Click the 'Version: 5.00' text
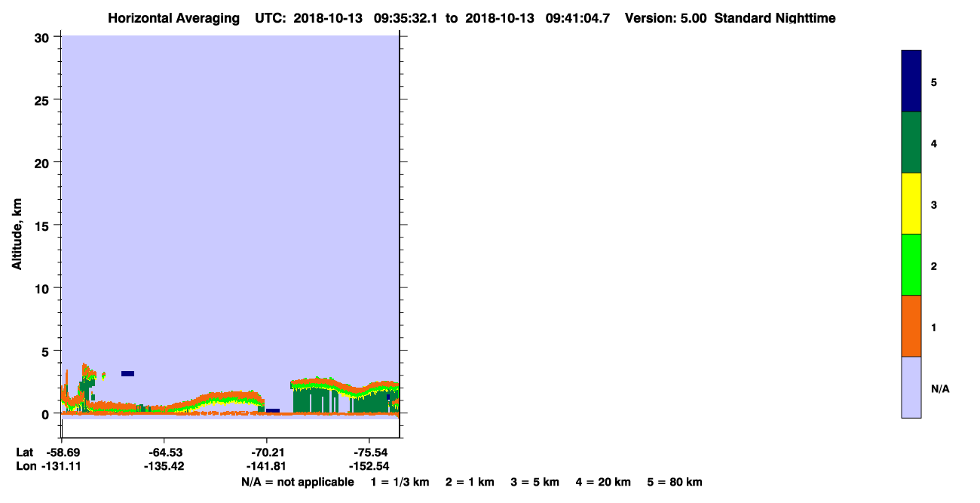The image size is (980, 503). [666, 18]
